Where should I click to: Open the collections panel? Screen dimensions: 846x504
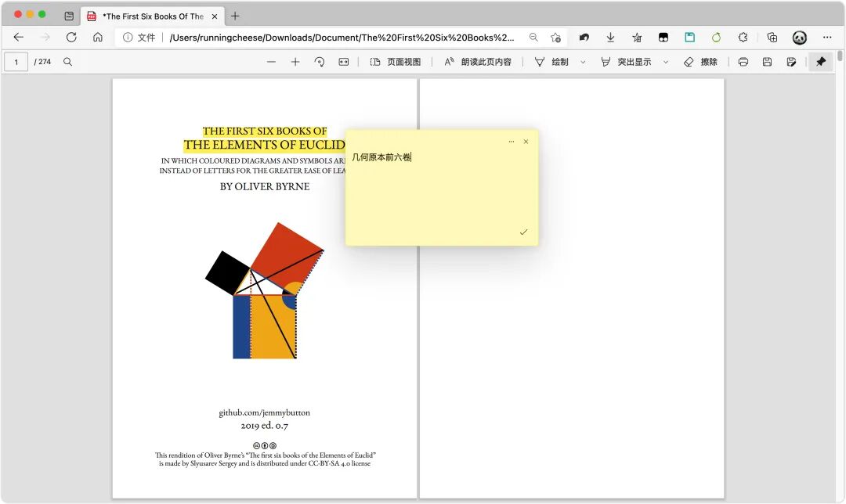pos(772,38)
